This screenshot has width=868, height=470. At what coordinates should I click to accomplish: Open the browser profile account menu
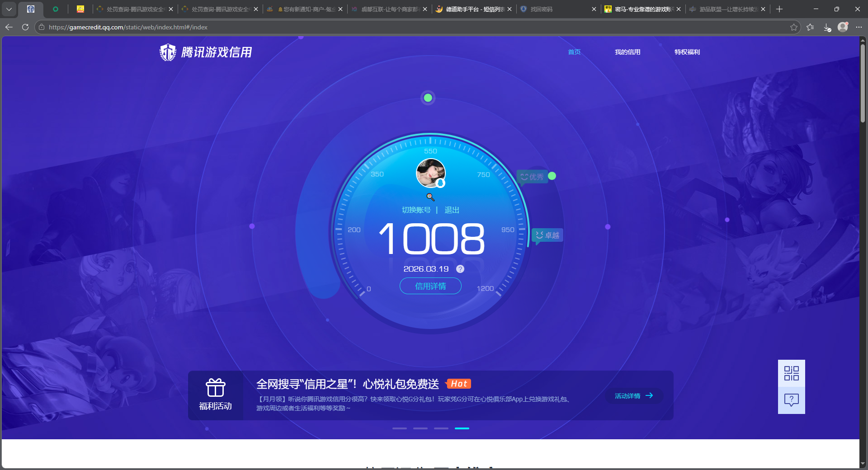point(843,27)
